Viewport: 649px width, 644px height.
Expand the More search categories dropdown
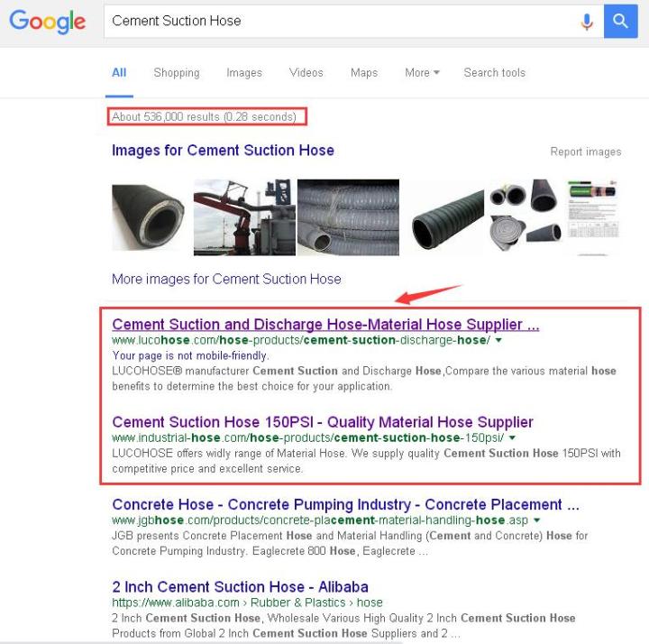(x=422, y=73)
